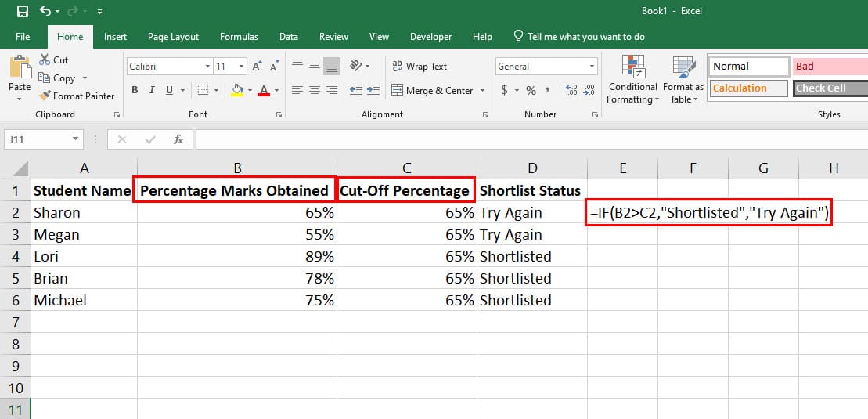Click the Borders icon
This screenshot has height=419, width=868.
tap(203, 90)
